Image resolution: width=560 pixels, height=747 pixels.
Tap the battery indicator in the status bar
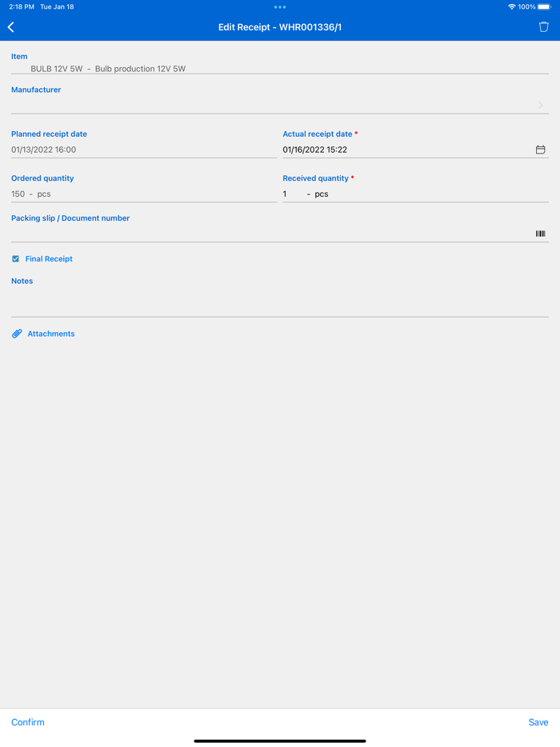click(546, 8)
